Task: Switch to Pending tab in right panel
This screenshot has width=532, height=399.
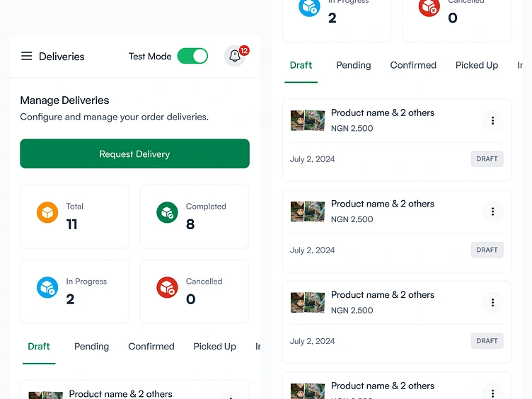Action: pyautogui.click(x=353, y=65)
